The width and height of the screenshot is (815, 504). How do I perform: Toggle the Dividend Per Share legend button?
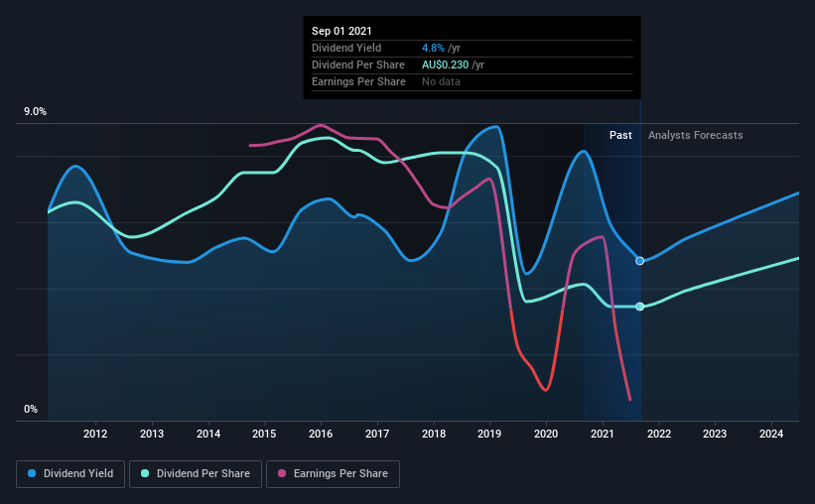(196, 474)
